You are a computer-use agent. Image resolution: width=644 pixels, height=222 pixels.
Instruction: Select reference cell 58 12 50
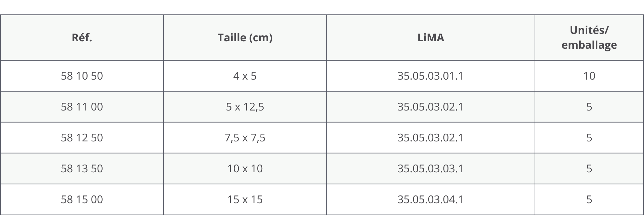[82, 138]
